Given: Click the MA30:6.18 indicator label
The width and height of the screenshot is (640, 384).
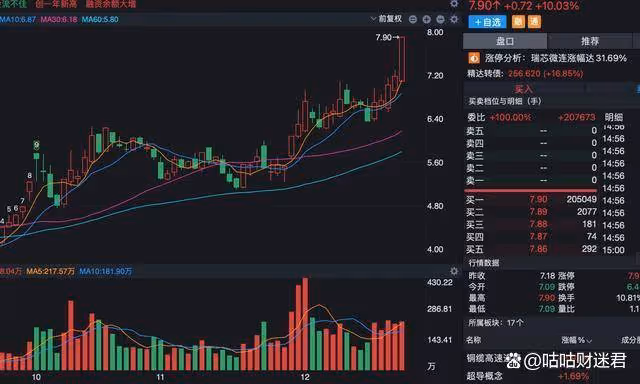Looking at the screenshot, I should [x=59, y=19].
